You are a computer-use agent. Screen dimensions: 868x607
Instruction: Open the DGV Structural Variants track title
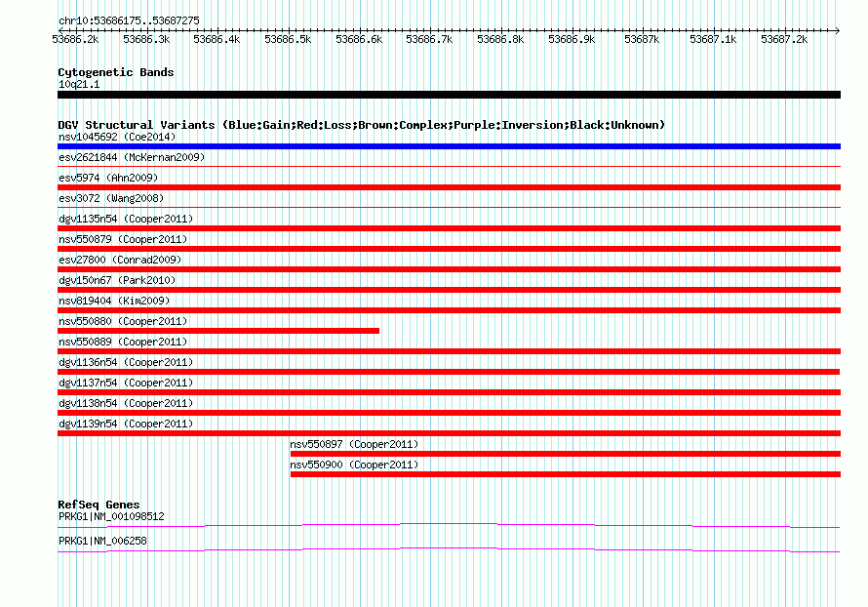click(362, 125)
